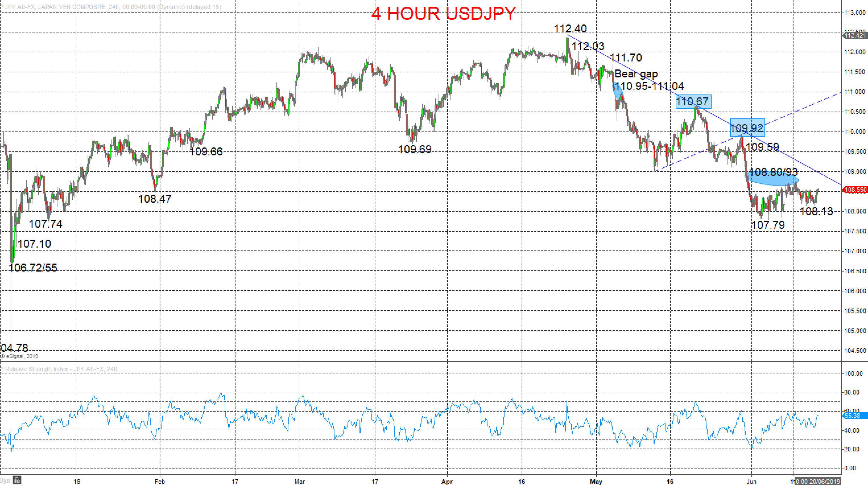The width and height of the screenshot is (868, 485).
Task: Click the May label on the time axis
Action: click(596, 482)
